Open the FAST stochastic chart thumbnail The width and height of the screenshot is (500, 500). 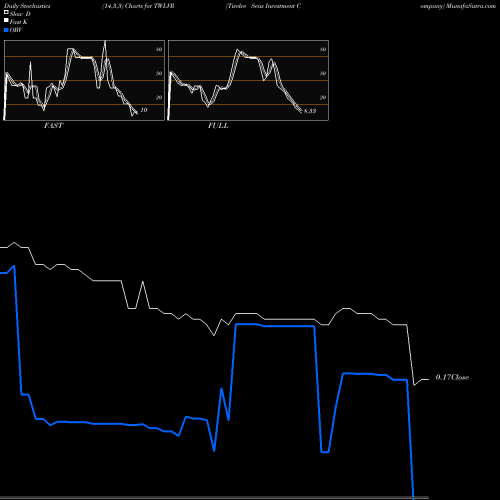click(84, 80)
